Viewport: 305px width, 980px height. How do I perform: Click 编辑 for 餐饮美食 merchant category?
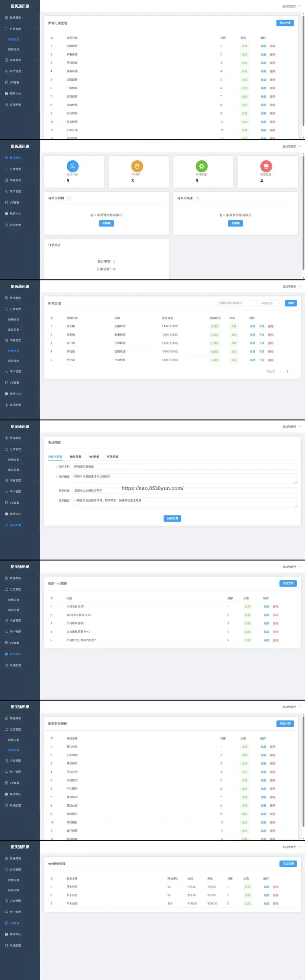tap(263, 747)
